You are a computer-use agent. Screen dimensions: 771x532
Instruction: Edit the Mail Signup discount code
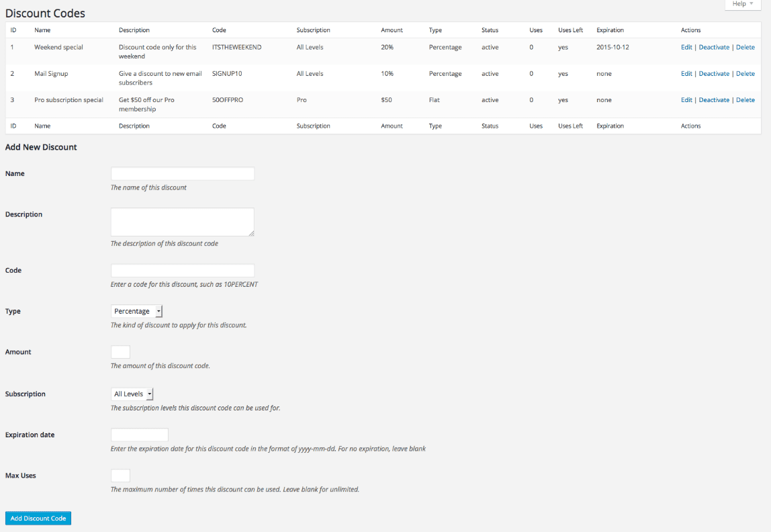tap(686, 73)
